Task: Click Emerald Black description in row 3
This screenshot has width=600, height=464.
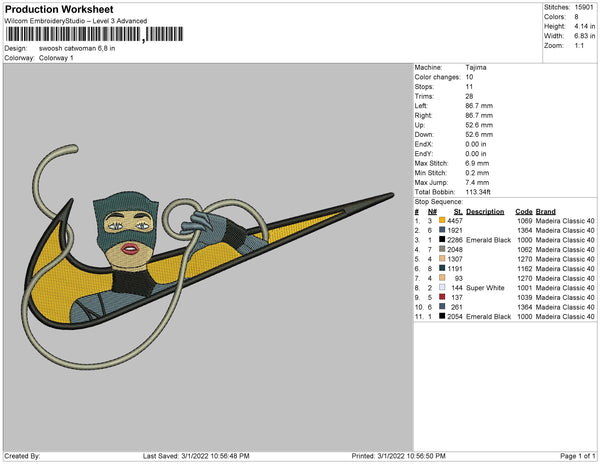Action: tap(489, 240)
